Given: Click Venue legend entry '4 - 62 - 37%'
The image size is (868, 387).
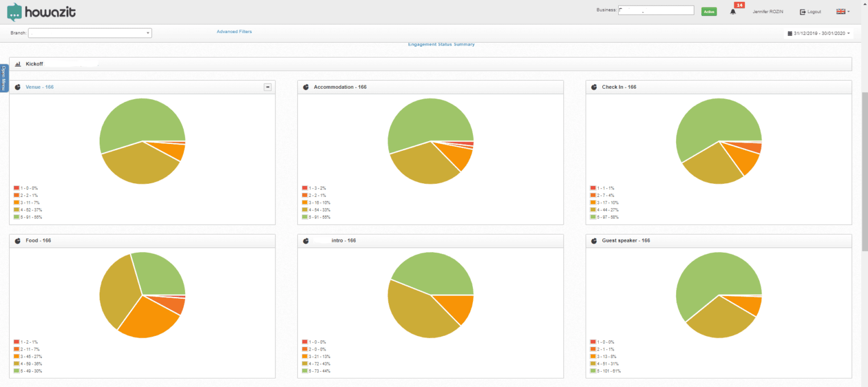Looking at the screenshot, I should 28,210.
